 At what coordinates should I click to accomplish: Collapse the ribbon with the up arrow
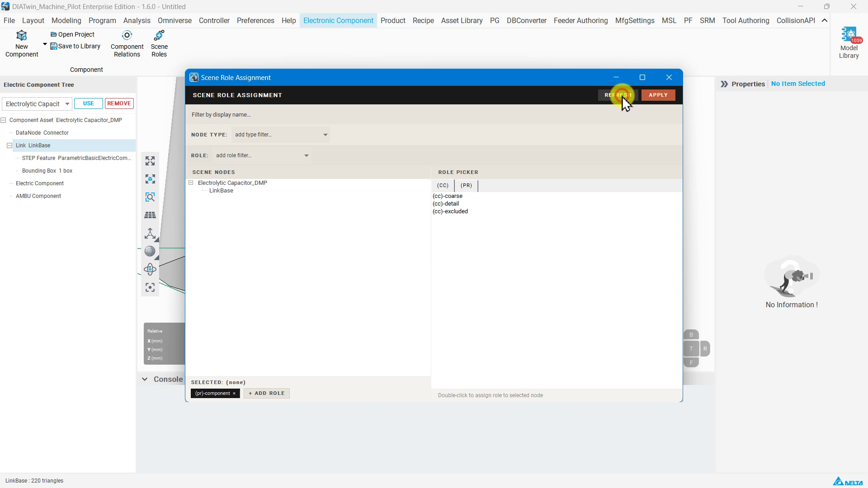tap(825, 21)
